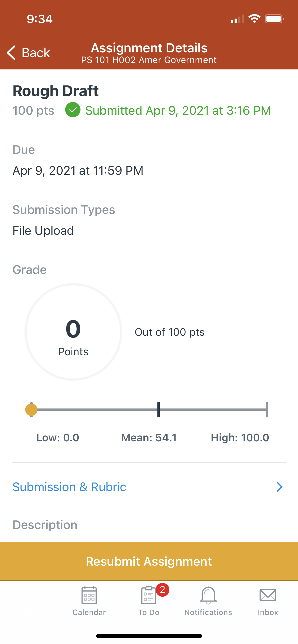Tap the green submitted checkmark icon
The width and height of the screenshot is (298, 644).
(x=73, y=110)
